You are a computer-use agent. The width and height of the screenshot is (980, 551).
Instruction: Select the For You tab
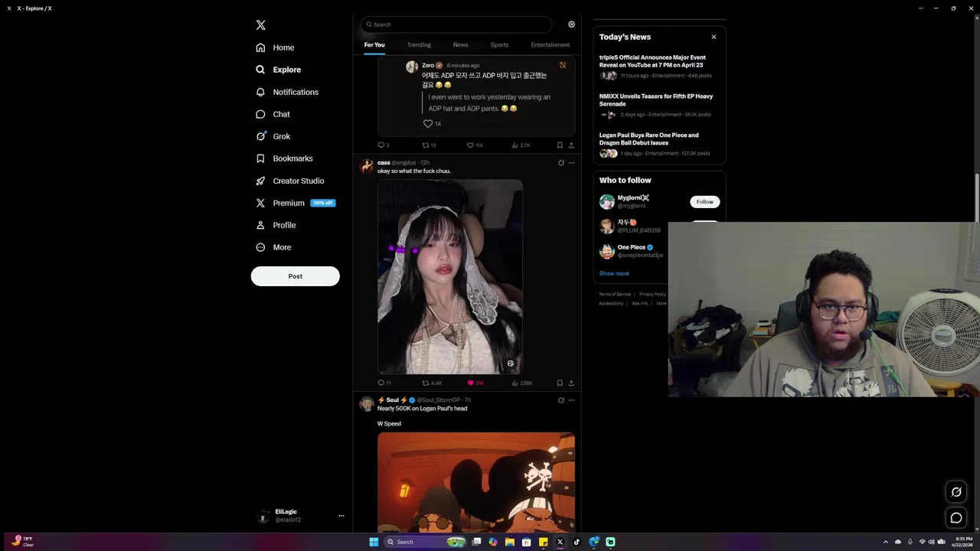[x=374, y=44]
